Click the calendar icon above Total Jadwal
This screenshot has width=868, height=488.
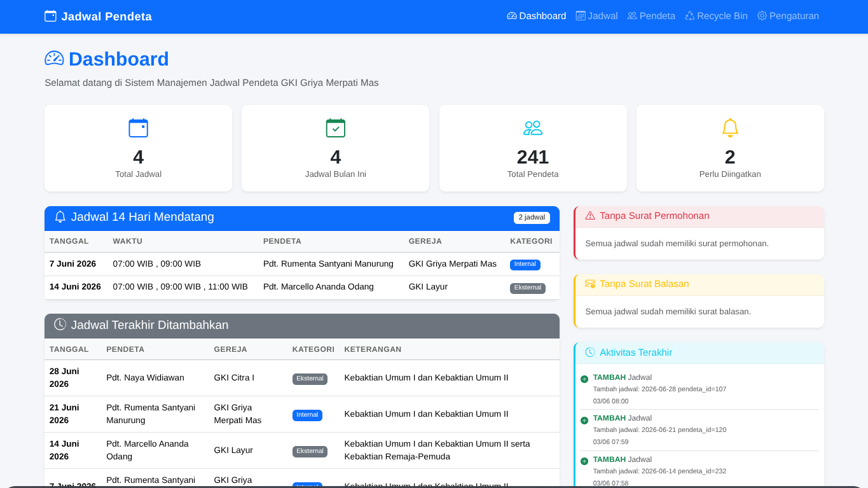pyautogui.click(x=138, y=128)
